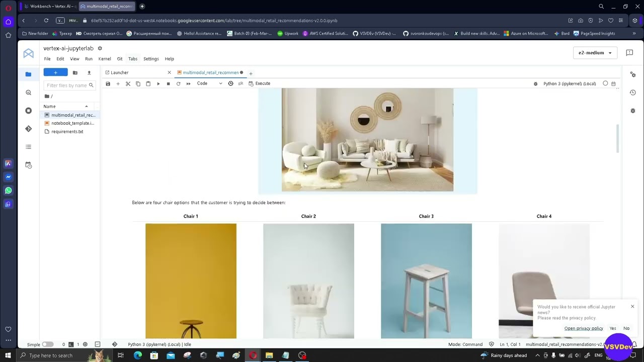The height and width of the screenshot is (362, 644).
Task: Insert a cell below using the plus icon
Action: click(x=118, y=83)
